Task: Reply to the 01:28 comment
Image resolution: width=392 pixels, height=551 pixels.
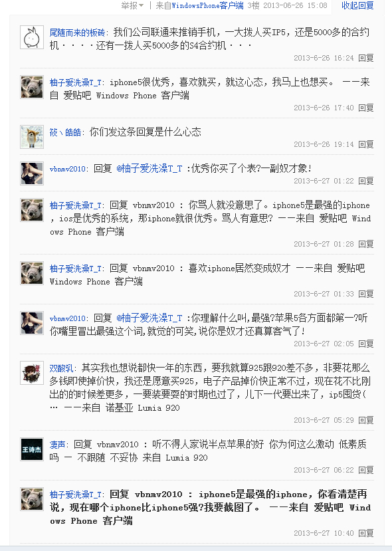Action: click(365, 244)
